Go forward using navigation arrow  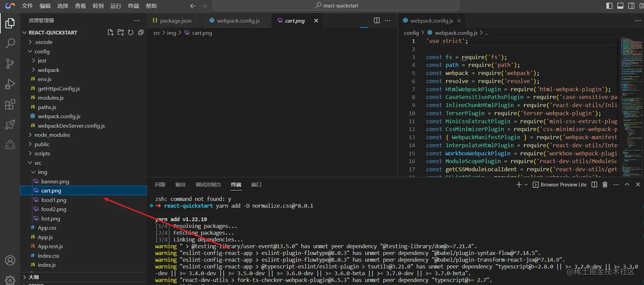pos(204,6)
